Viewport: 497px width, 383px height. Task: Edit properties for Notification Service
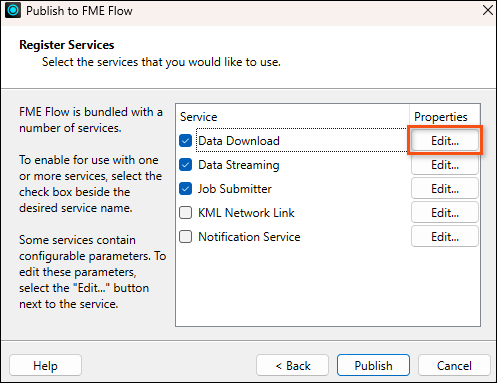(445, 237)
